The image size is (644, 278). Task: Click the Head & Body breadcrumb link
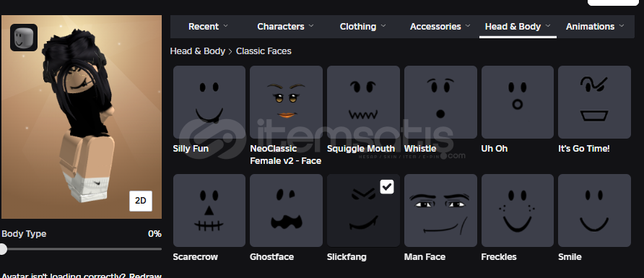pyautogui.click(x=198, y=51)
